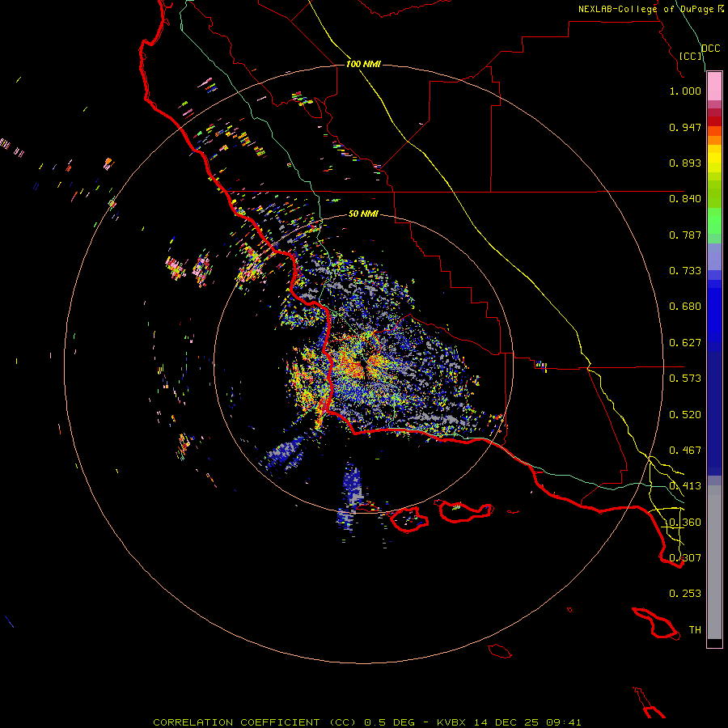728x728 pixels.
Task: Select the 0.733 scale value
Action: pyautogui.click(x=685, y=271)
